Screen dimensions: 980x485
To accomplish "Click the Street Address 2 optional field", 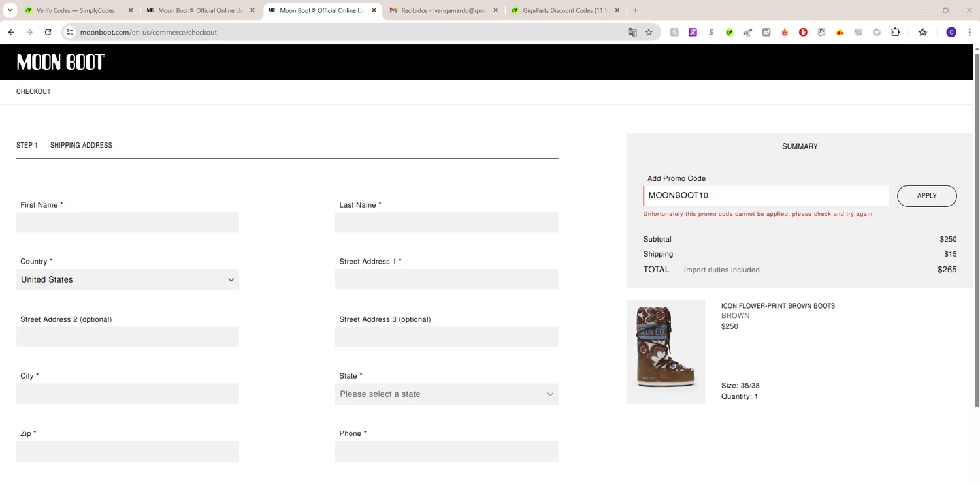I will click(127, 337).
